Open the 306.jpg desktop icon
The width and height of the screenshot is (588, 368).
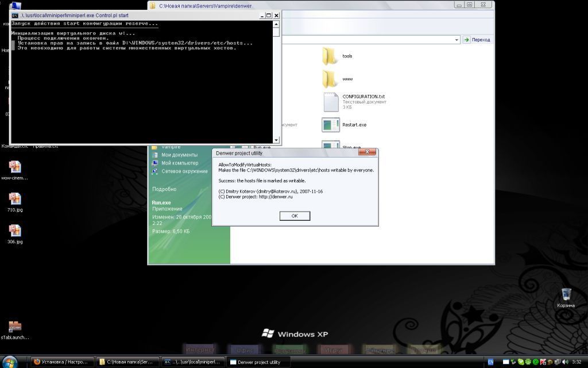tap(14, 234)
